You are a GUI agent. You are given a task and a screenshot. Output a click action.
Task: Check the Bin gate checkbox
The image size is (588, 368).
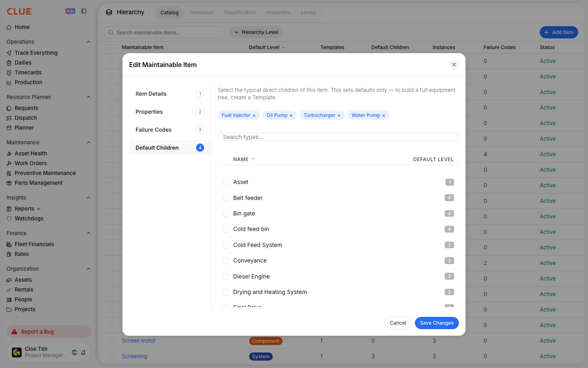click(226, 214)
